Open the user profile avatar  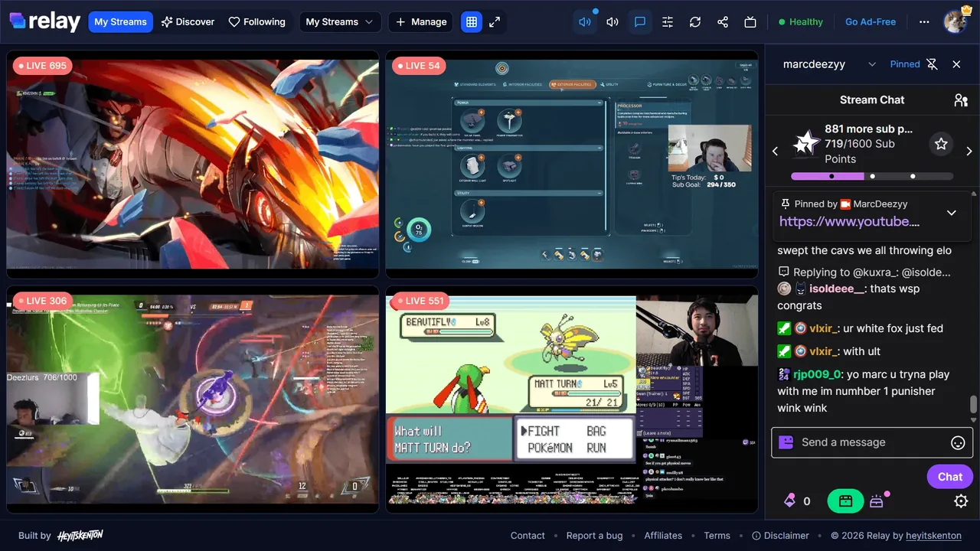955,21
